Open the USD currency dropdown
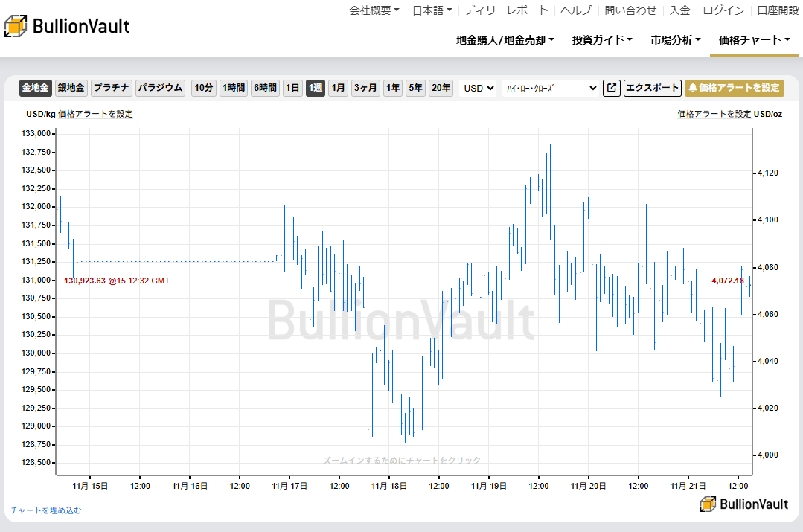The image size is (803, 532). point(477,88)
